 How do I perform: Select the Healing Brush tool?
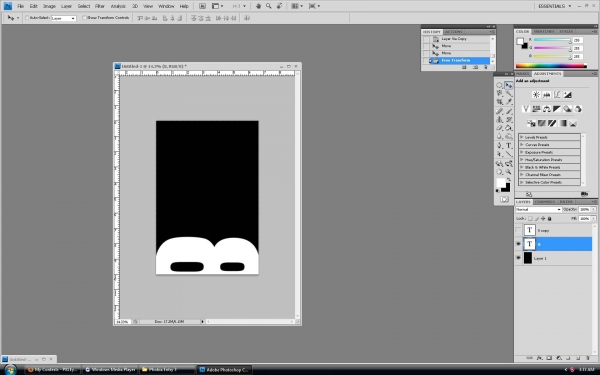pyautogui.click(x=499, y=111)
